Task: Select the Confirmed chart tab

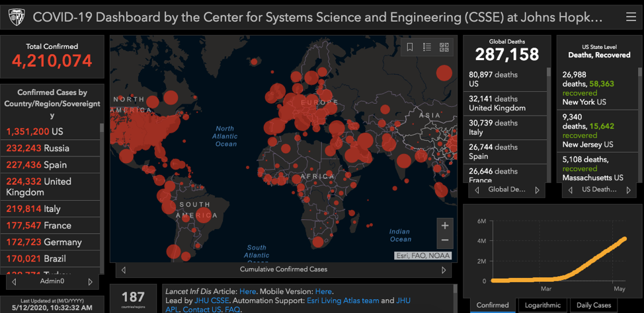Action: pos(493,305)
